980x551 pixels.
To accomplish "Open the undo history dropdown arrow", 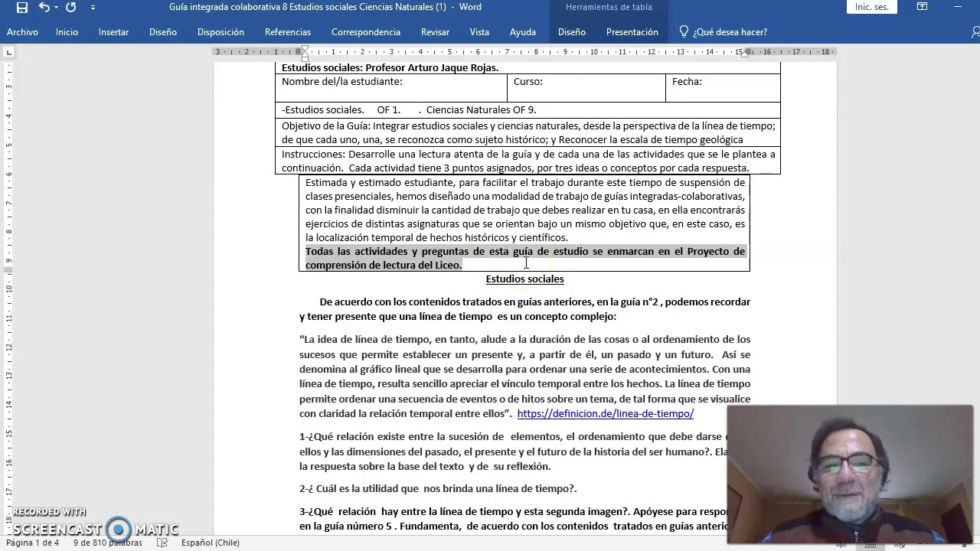I will click(x=56, y=8).
